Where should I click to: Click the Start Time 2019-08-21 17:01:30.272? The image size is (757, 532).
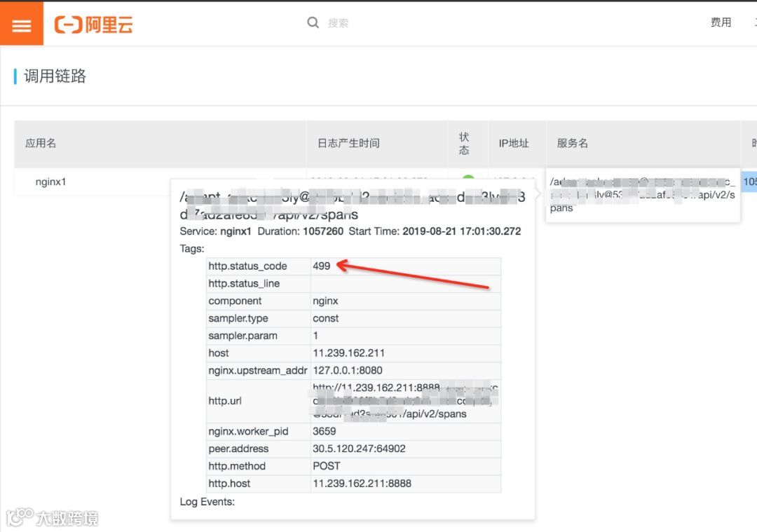(x=461, y=231)
